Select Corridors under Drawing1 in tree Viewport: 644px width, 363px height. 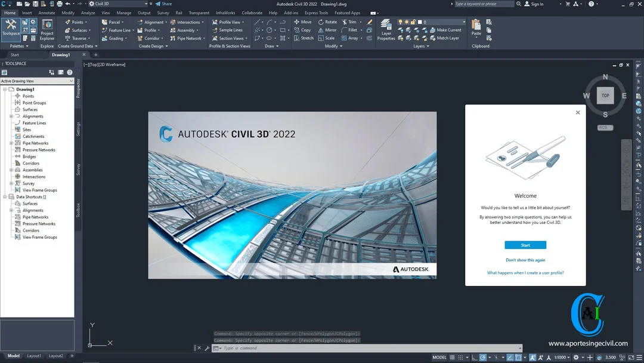[x=31, y=163]
